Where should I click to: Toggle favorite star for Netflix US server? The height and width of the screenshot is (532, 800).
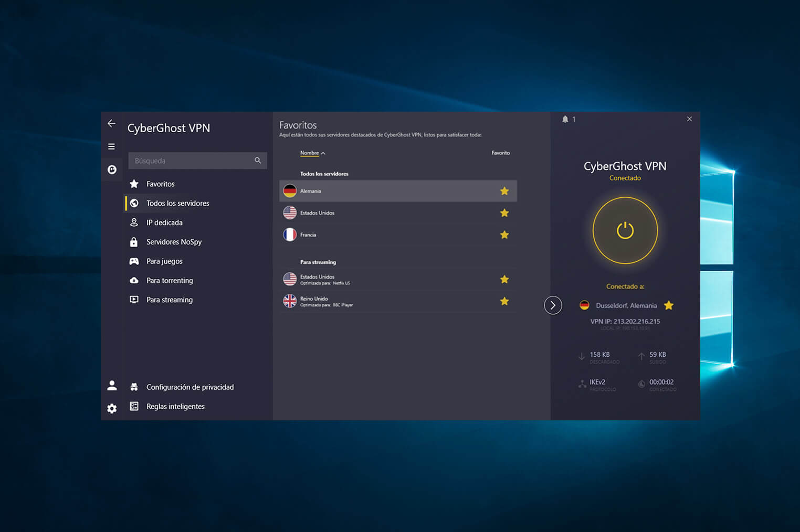click(504, 280)
